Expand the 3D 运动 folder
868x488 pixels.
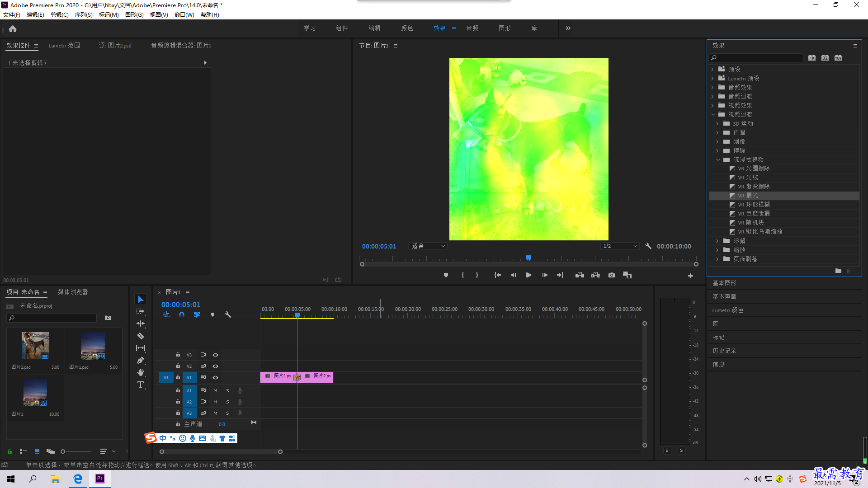(717, 123)
